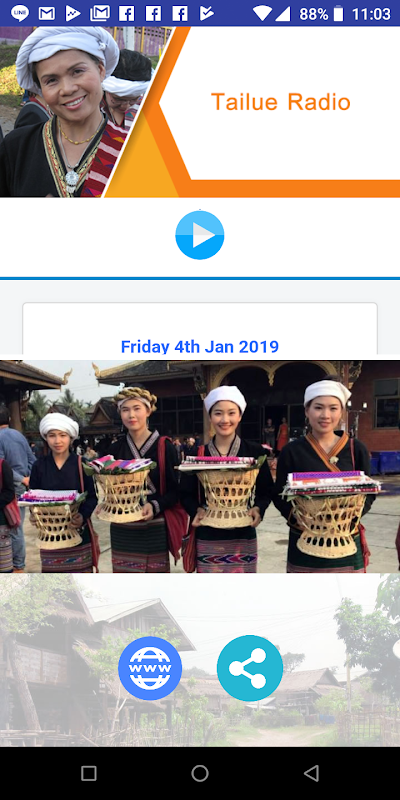Tap the Android back triangle button
The width and height of the screenshot is (400, 800).
(311, 773)
